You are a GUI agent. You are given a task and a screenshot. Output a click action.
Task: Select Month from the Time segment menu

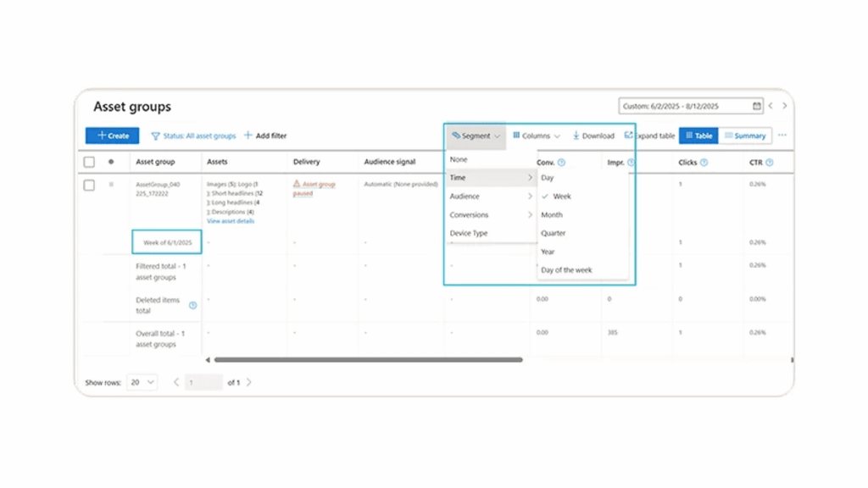[x=552, y=214]
